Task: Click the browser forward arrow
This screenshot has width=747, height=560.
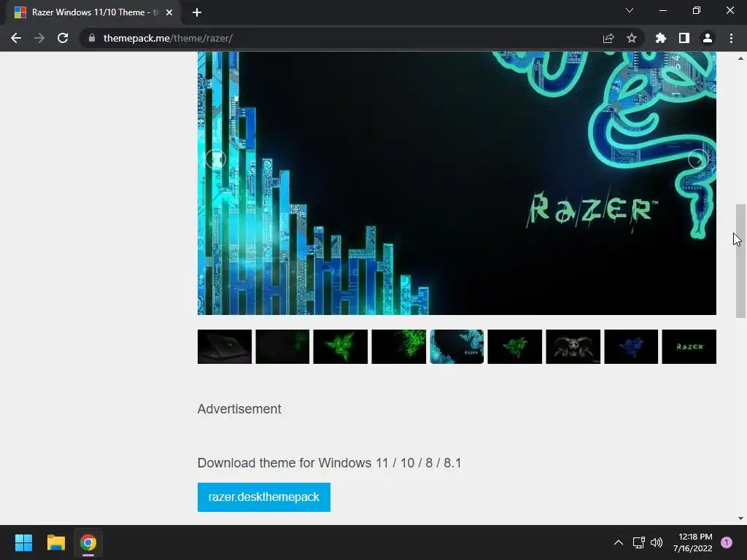Action: (39, 38)
